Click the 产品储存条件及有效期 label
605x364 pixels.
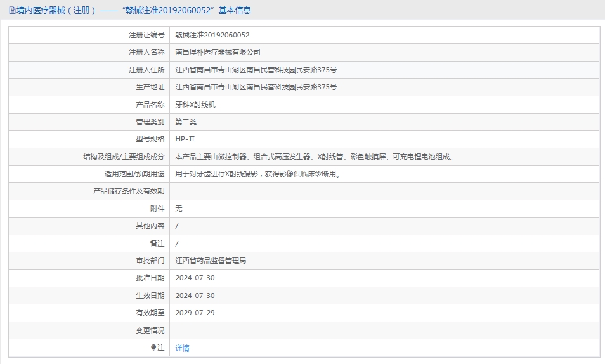tap(129, 191)
